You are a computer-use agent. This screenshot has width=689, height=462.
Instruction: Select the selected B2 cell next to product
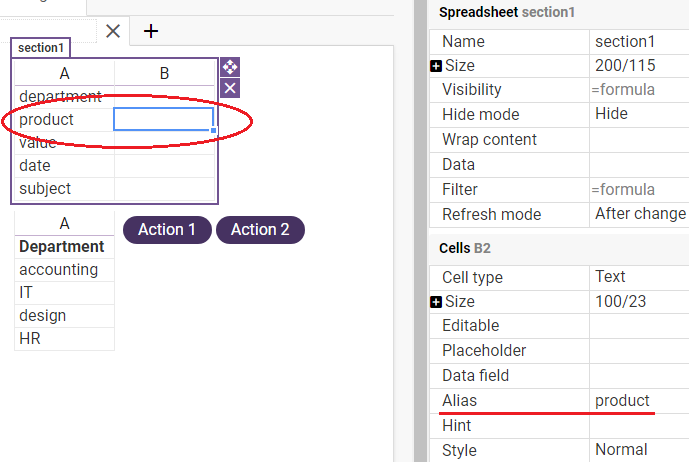(x=163, y=119)
